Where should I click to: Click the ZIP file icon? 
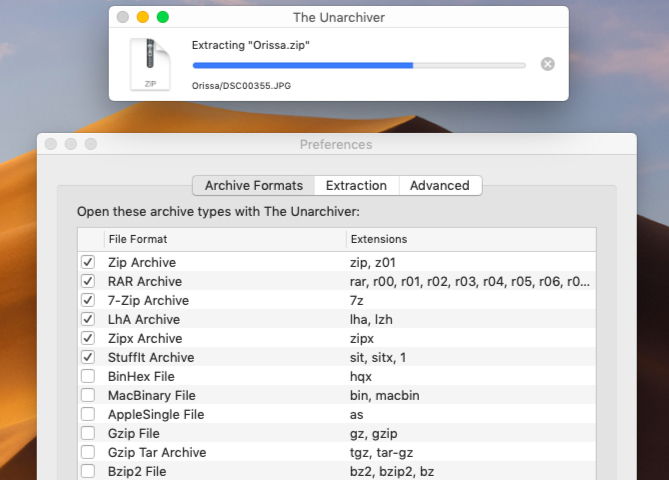[150, 64]
